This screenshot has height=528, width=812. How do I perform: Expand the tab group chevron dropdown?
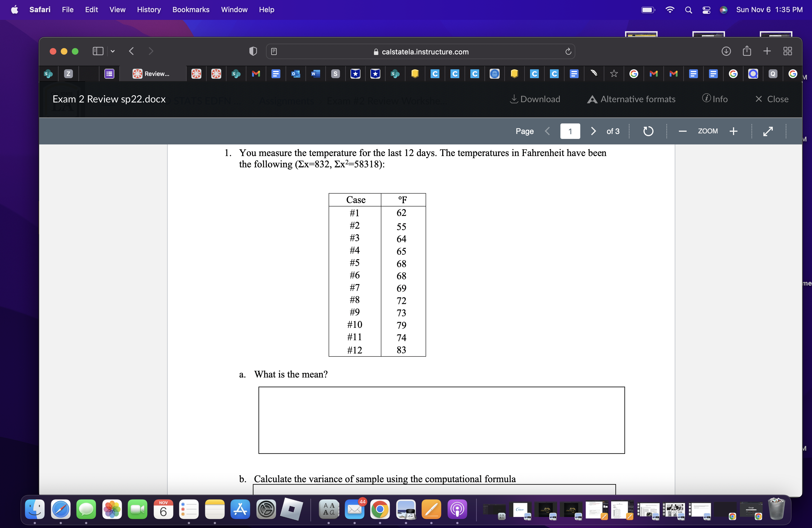click(x=113, y=51)
